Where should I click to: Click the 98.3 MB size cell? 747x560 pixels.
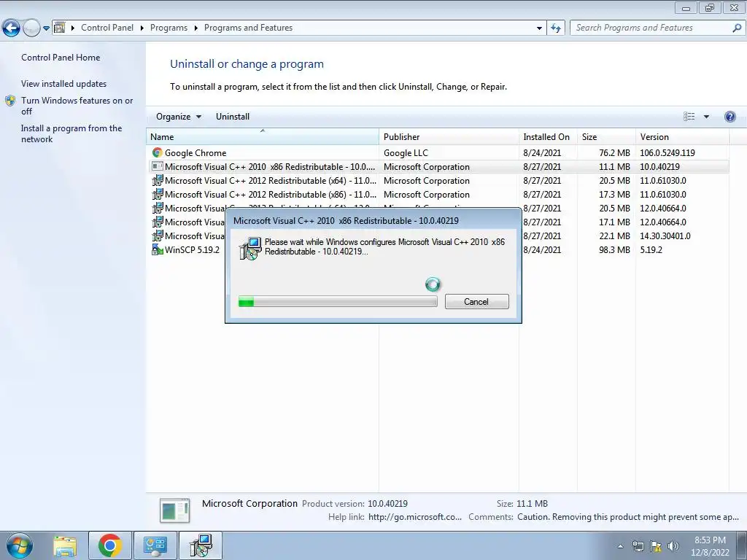(x=614, y=249)
